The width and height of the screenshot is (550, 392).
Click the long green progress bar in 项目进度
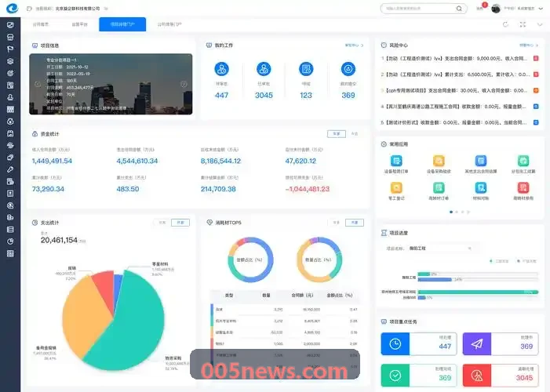pos(478,292)
